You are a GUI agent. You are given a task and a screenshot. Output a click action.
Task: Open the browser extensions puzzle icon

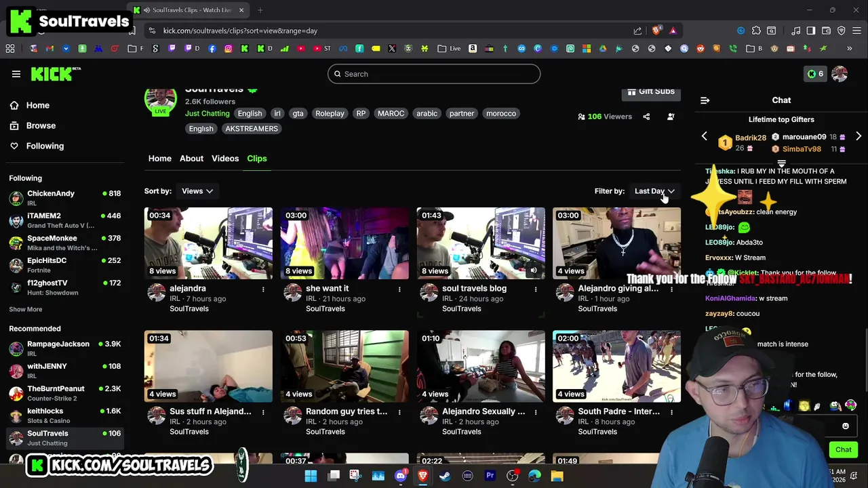(x=756, y=30)
